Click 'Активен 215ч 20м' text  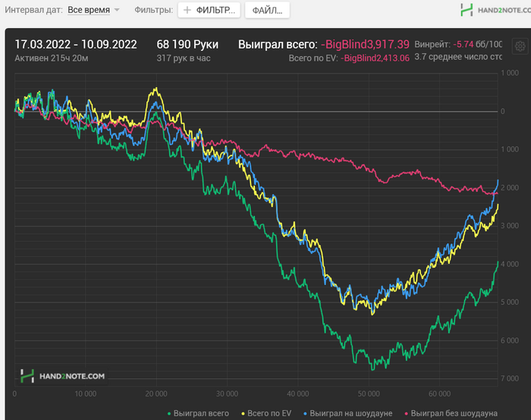(52, 58)
